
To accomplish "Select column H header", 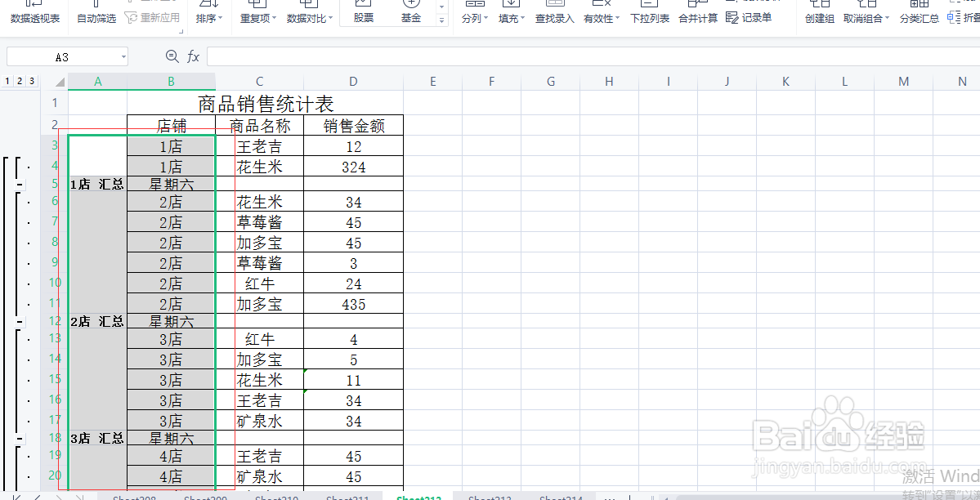I will [610, 81].
